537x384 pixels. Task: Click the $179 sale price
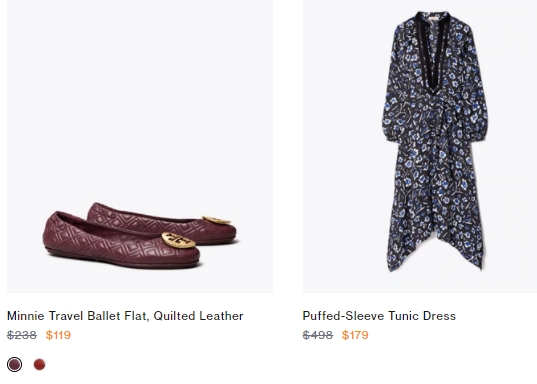pos(355,335)
